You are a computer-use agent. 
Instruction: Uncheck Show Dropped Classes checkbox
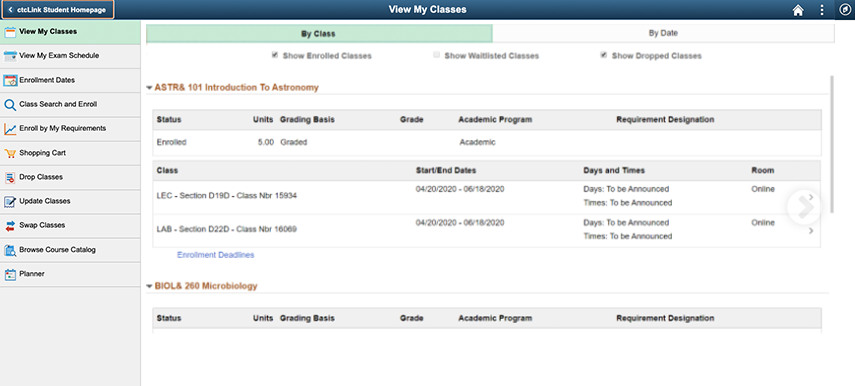pyautogui.click(x=604, y=55)
